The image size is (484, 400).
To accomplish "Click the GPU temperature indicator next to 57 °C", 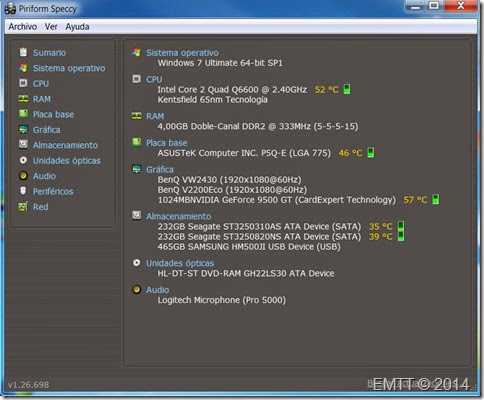I will [435, 199].
